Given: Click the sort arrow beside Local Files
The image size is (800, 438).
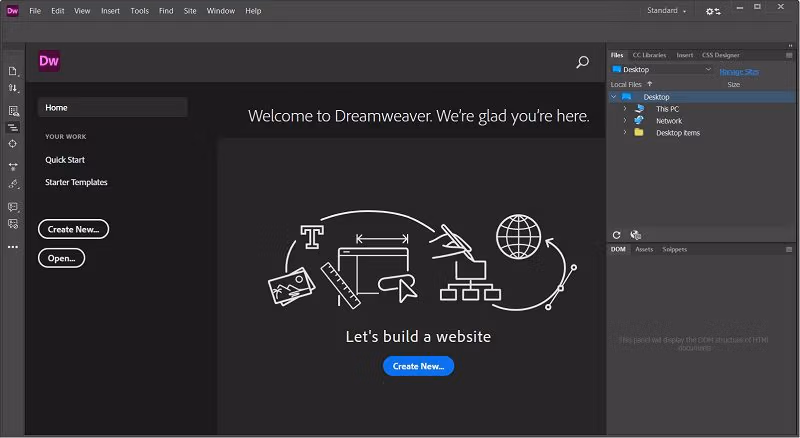Looking at the screenshot, I should [x=649, y=84].
